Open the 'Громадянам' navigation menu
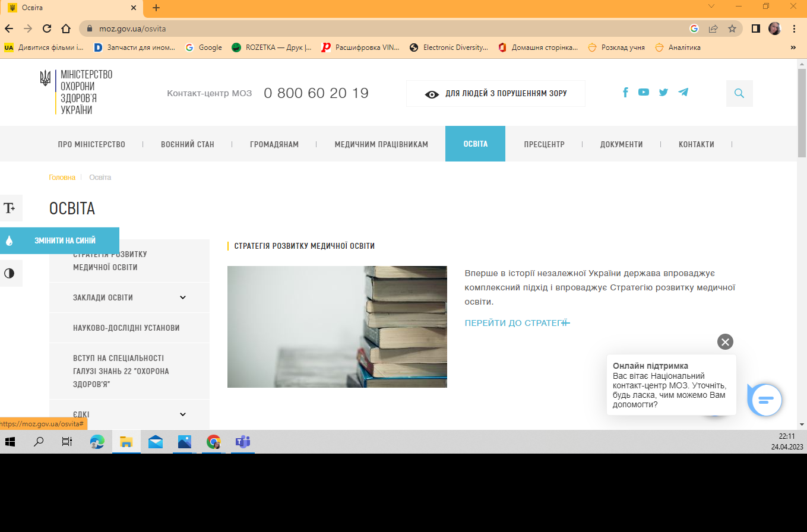This screenshot has width=807, height=532. click(274, 144)
